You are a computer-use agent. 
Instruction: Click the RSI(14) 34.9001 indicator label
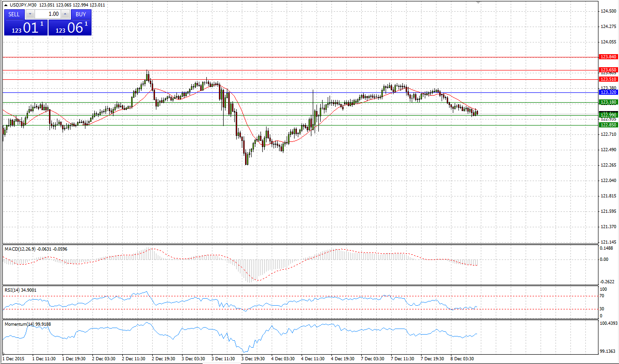pos(21,290)
